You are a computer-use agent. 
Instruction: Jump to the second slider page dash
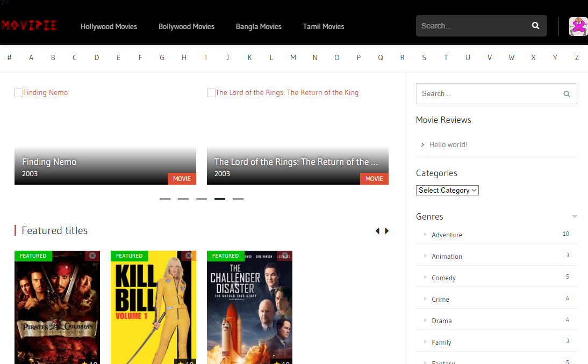point(183,199)
